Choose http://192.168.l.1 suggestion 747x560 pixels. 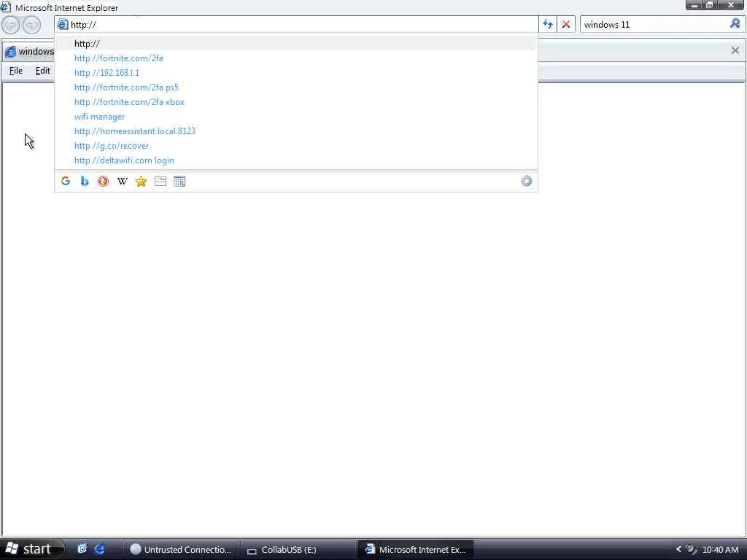click(x=296, y=73)
